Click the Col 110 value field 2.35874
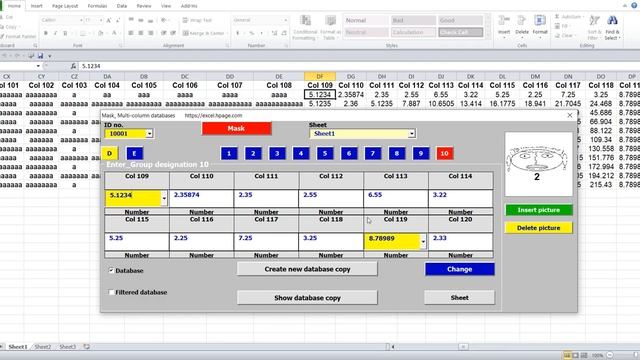The image size is (640, 360). tap(201, 198)
